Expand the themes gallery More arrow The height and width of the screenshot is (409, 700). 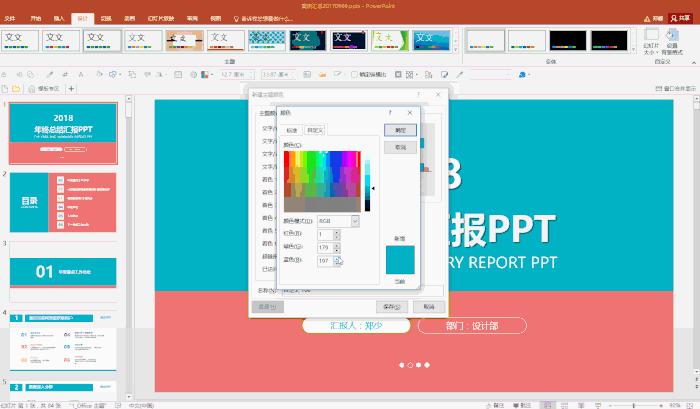click(x=455, y=50)
